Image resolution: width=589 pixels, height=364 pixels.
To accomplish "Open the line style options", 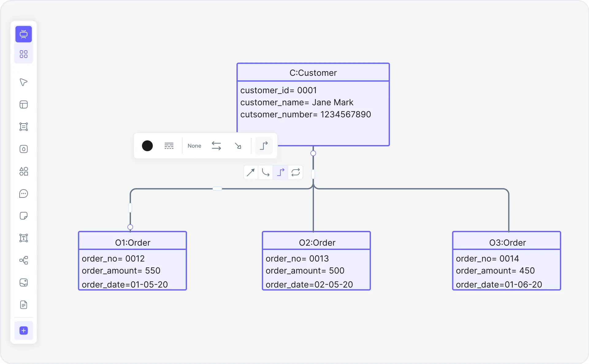I will [x=169, y=146].
